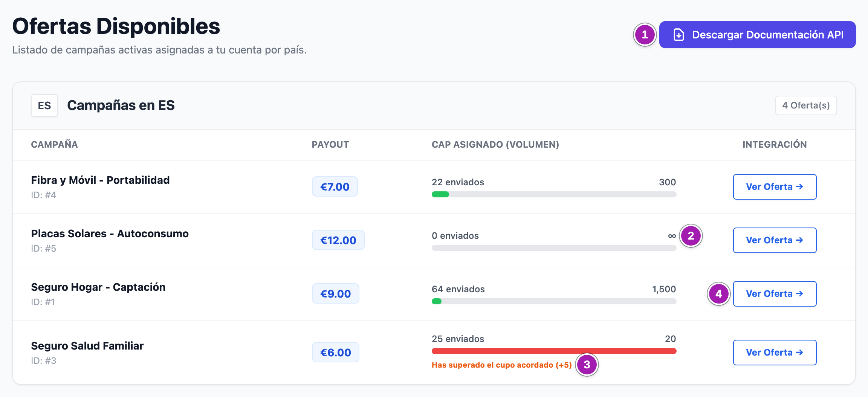The height and width of the screenshot is (397, 868).
Task: Click the 4 Oferta(s) count badge
Action: tap(806, 105)
